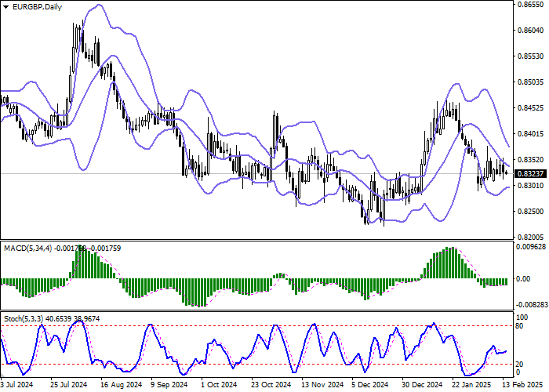
Task: Click the Stochastic 80 level label
Action: (520, 326)
